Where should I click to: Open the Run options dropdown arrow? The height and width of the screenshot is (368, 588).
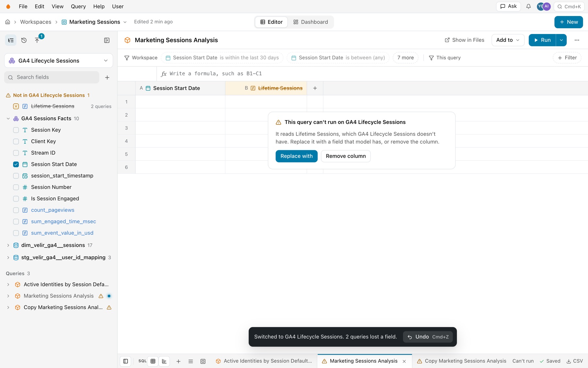(561, 40)
